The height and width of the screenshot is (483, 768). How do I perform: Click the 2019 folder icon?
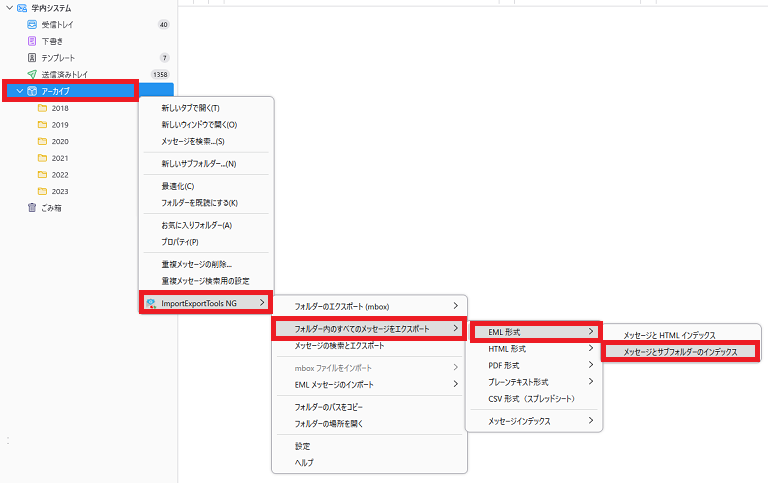43,124
